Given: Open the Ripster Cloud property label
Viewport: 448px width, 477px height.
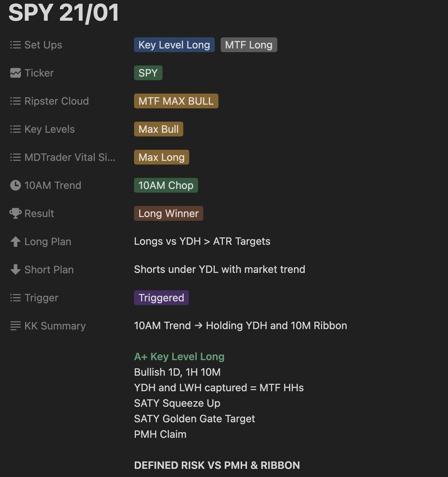Looking at the screenshot, I should coord(56,101).
